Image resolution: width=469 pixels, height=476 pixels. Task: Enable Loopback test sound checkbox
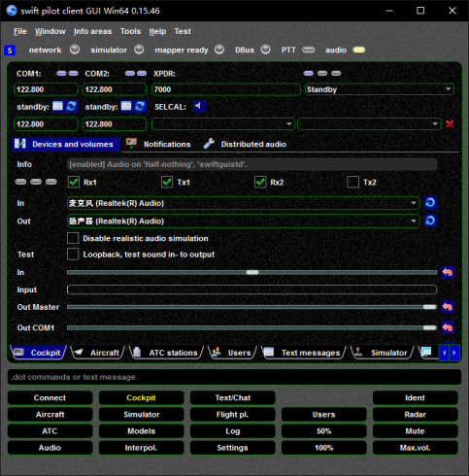tap(73, 255)
